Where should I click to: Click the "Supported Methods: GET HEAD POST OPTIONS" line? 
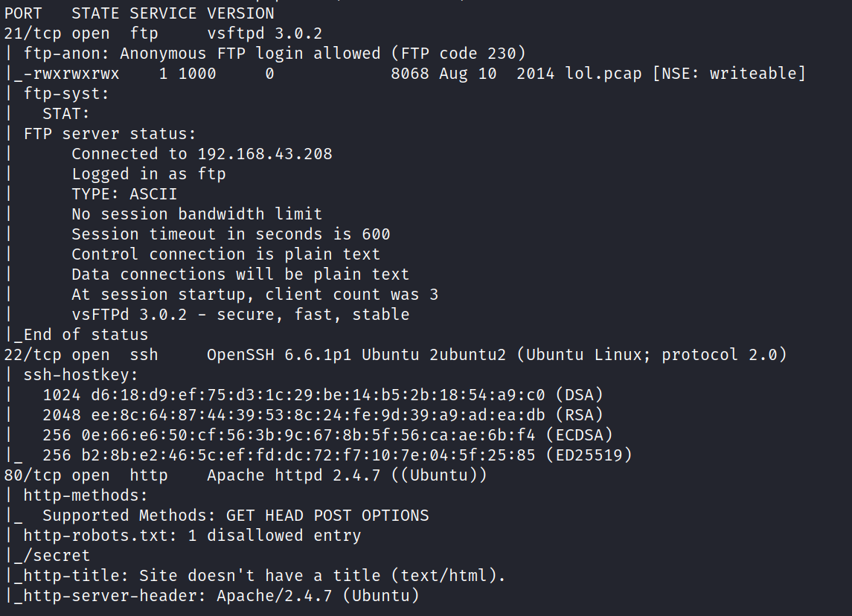pos(235,516)
